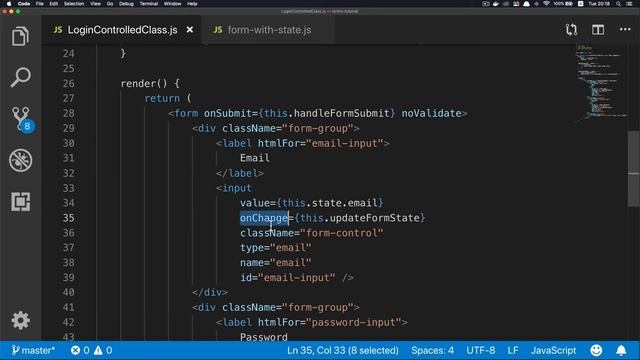The image size is (640, 360).
Task: Click the value={this.state.email} attribute
Action: coord(312,203)
